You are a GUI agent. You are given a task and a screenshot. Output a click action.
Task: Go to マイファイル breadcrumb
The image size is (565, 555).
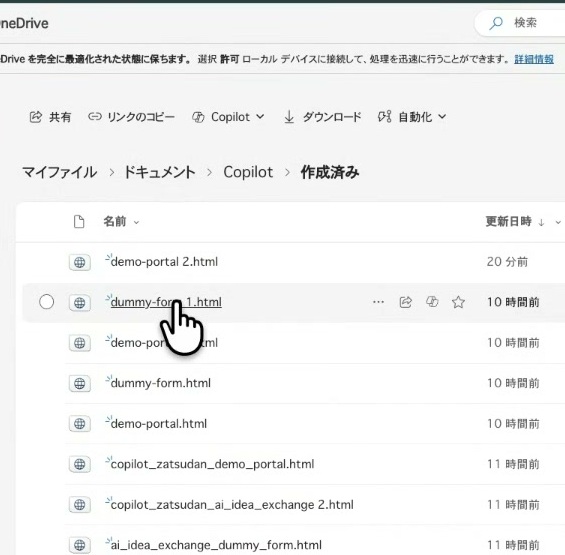(59, 172)
